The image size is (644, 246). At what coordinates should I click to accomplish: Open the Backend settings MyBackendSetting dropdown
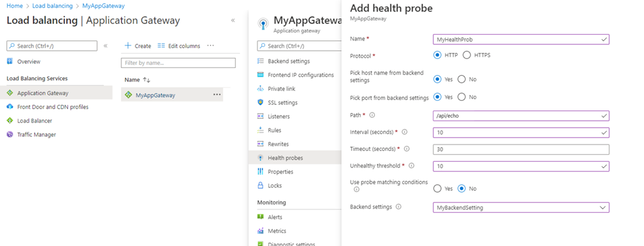(521, 207)
